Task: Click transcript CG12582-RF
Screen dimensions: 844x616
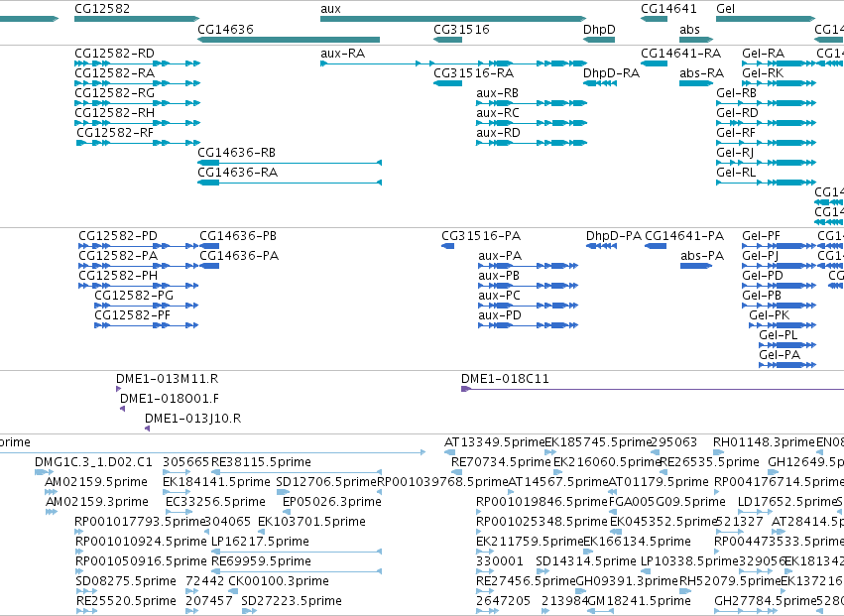Action: [x=138, y=143]
